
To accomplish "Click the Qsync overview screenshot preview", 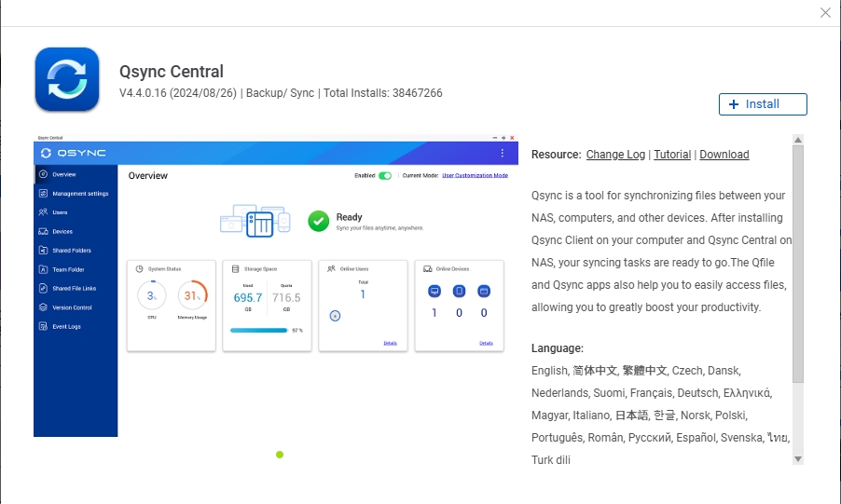I will pyautogui.click(x=276, y=285).
